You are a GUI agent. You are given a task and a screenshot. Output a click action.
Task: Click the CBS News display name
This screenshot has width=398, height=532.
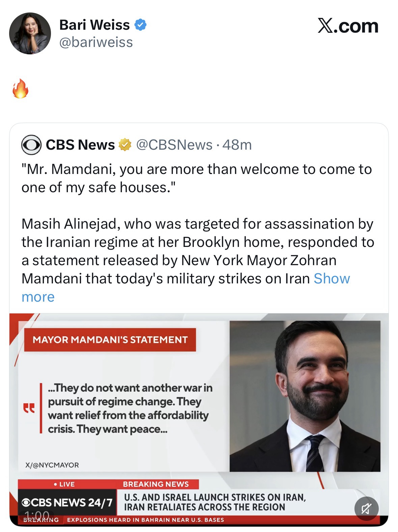80,145
